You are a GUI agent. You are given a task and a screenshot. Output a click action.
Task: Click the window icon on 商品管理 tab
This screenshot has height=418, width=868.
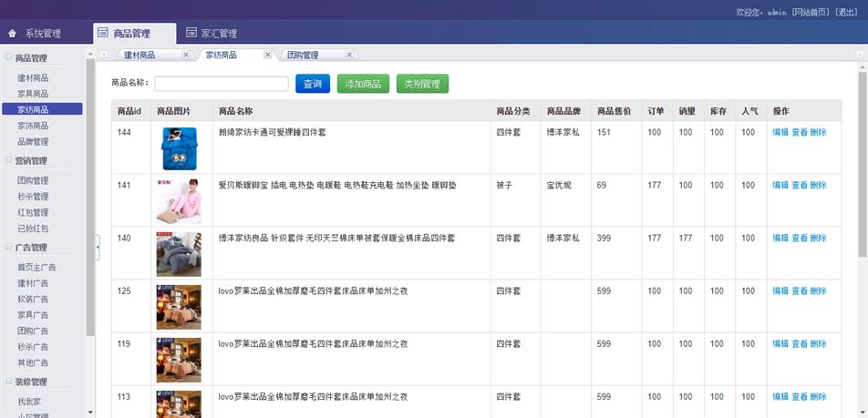point(103,33)
